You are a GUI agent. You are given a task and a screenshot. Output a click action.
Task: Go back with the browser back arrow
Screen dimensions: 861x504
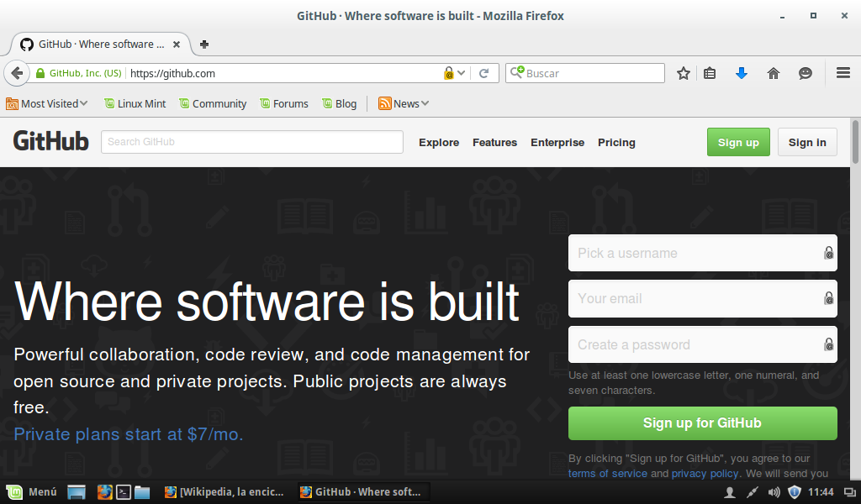(17, 73)
